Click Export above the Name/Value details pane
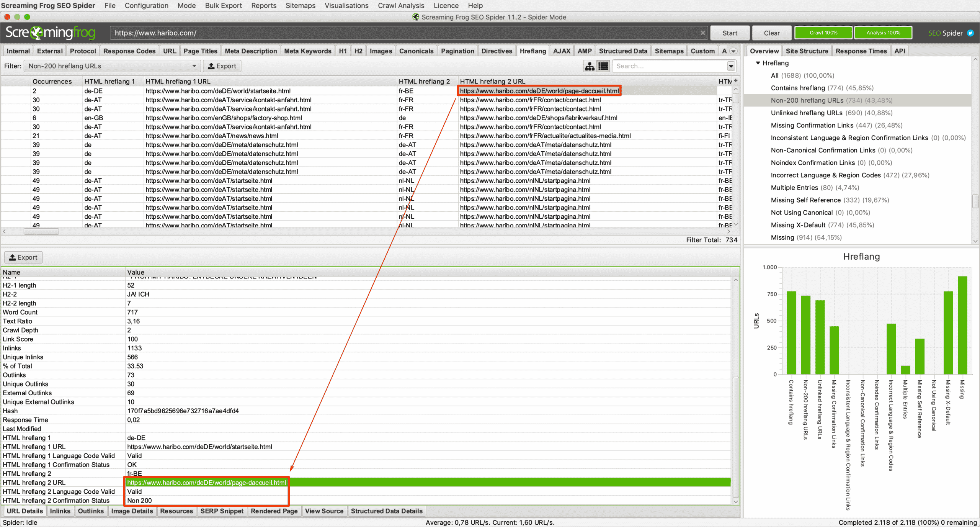Image resolution: width=980 pixels, height=527 pixels. [x=23, y=257]
